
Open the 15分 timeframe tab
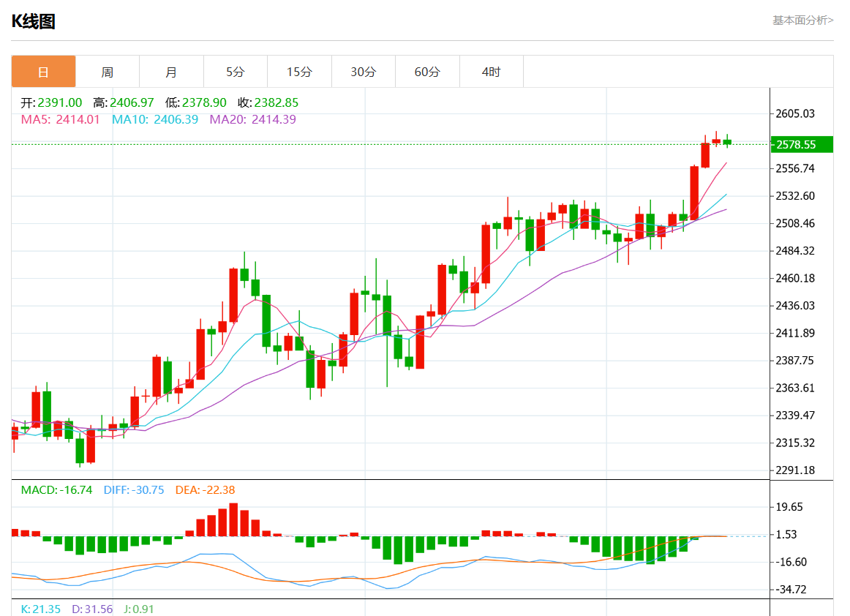coord(299,72)
